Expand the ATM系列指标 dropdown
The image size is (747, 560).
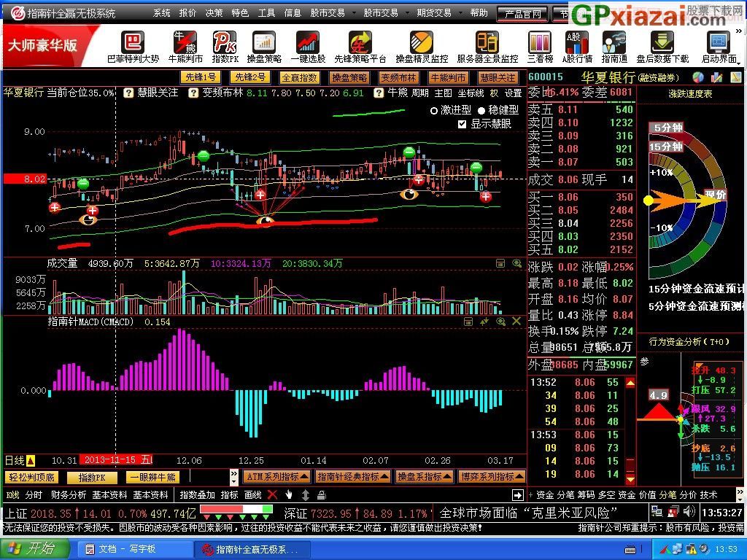276,476
